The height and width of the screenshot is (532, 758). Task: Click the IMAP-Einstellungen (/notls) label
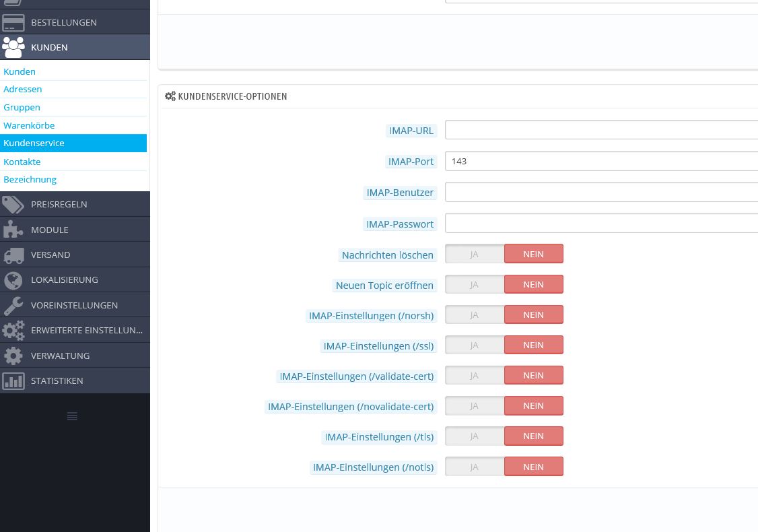[373, 467]
